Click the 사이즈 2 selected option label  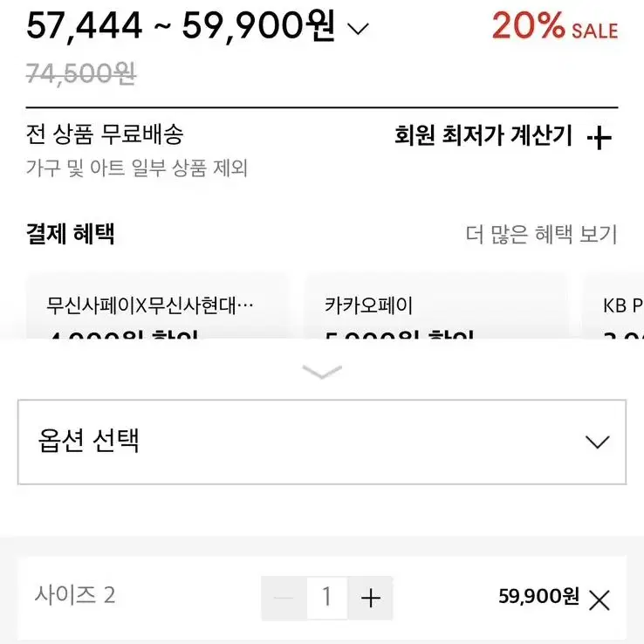tap(75, 595)
